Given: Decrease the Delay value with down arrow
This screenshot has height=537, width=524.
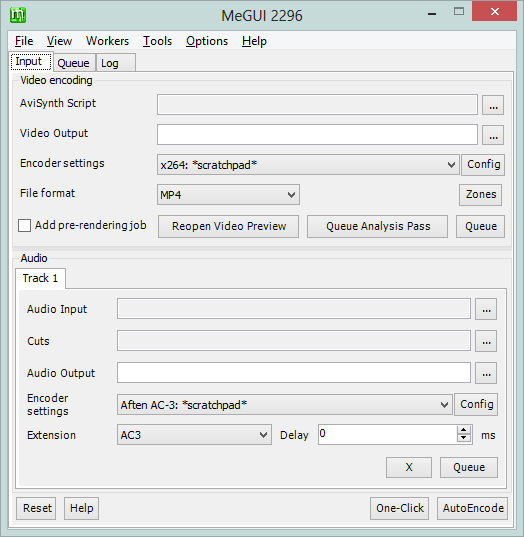Looking at the screenshot, I should (x=464, y=438).
